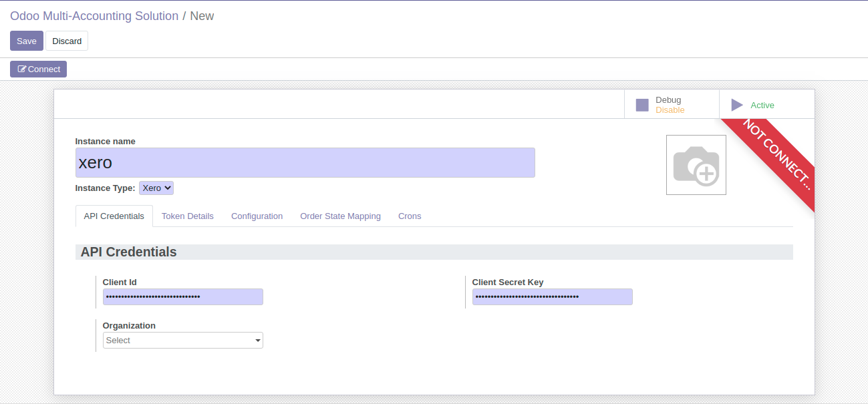The height and width of the screenshot is (404, 868).
Task: Toggle the Debug Disable status button
Action: click(671, 105)
